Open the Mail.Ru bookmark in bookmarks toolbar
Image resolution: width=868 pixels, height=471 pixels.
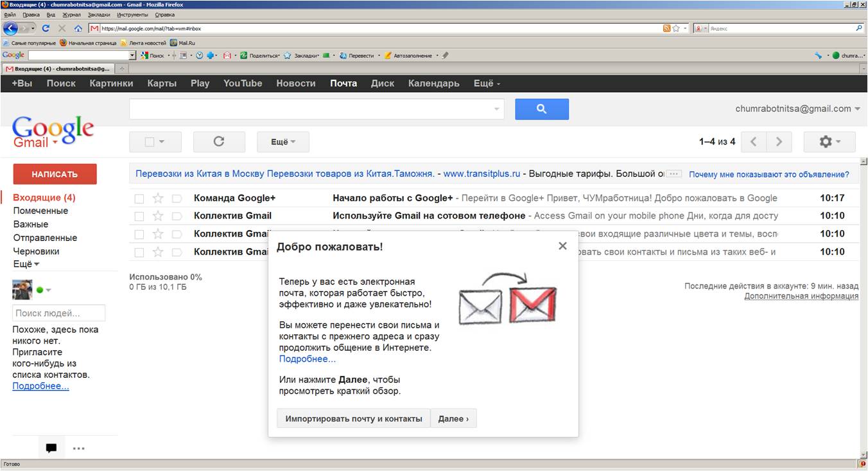pyautogui.click(x=182, y=43)
